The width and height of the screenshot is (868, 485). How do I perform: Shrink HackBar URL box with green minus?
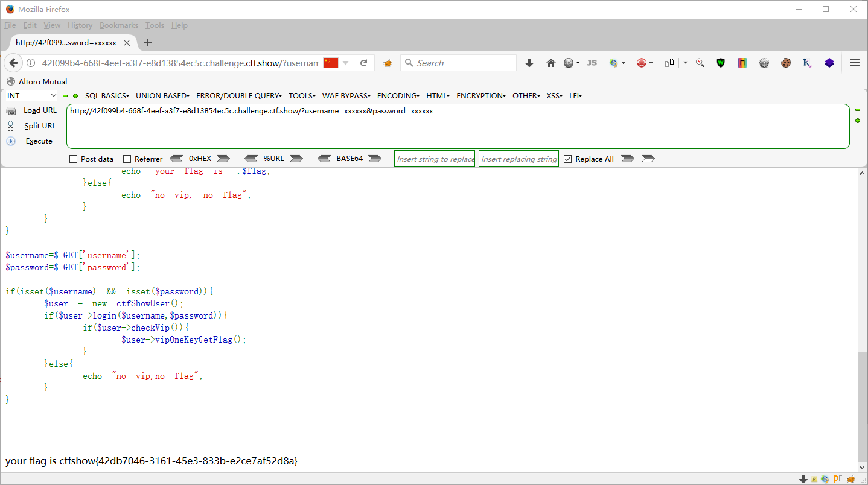tap(857, 110)
